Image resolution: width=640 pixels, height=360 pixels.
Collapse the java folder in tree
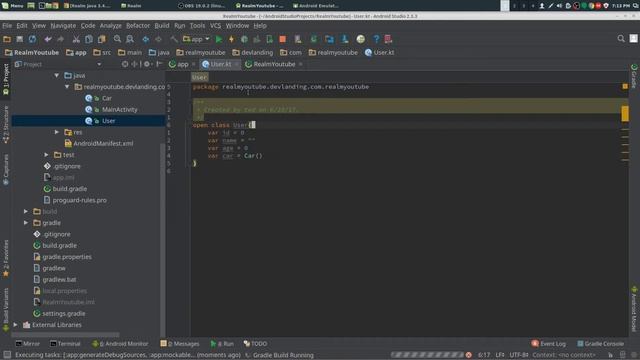[x=57, y=76]
